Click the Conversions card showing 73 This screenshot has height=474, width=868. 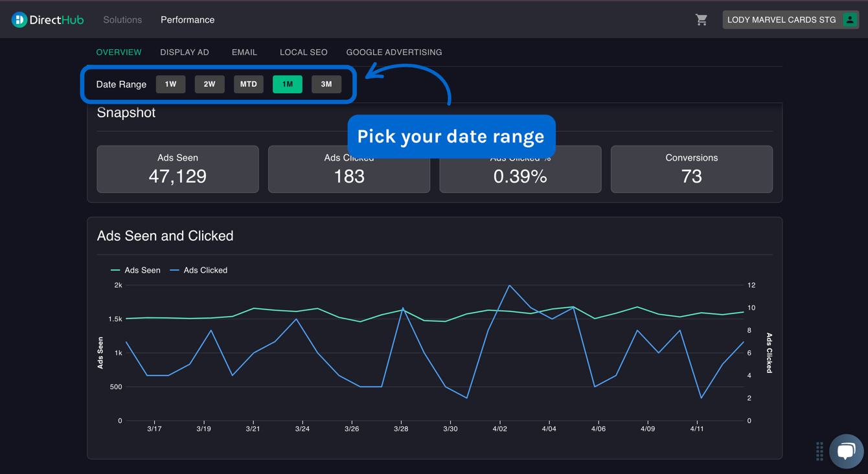point(692,169)
